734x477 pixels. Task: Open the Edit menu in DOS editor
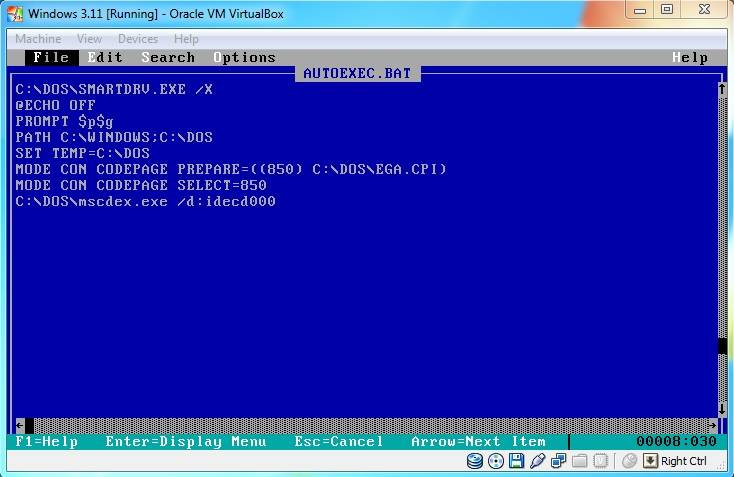[x=105, y=57]
